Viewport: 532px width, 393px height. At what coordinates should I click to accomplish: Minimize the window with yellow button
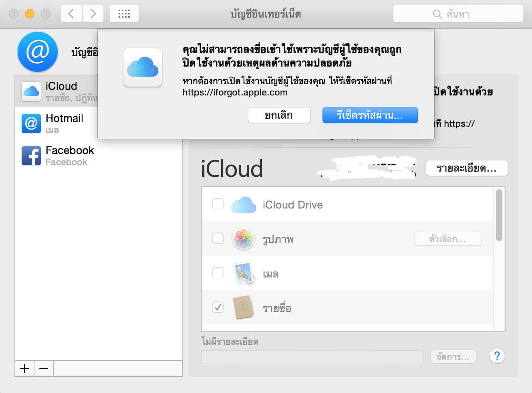(30, 14)
